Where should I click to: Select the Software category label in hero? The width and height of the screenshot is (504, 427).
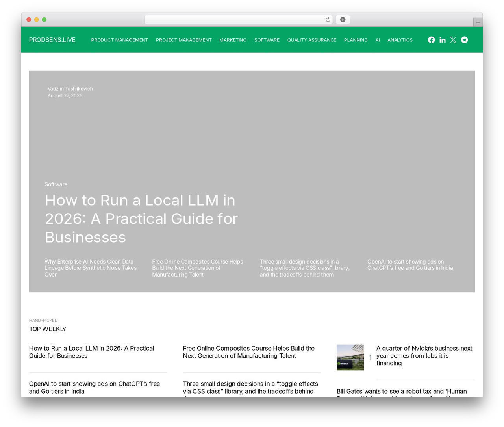[56, 184]
